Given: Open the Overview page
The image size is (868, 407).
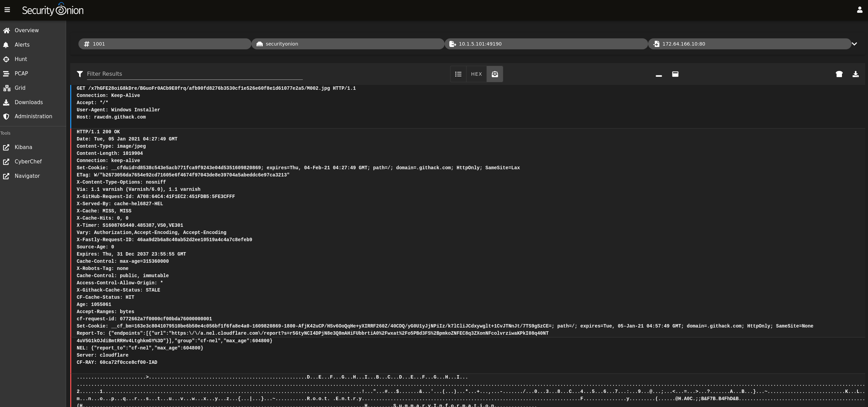Looking at the screenshot, I should point(27,30).
